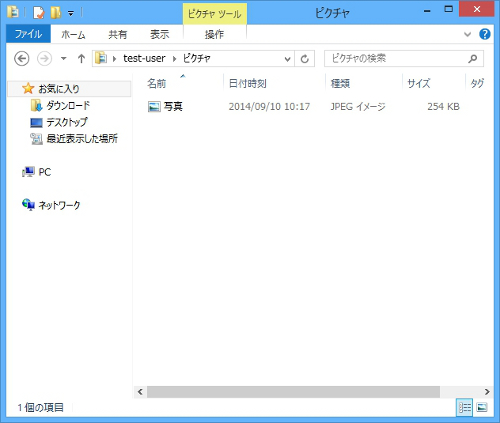Screen dimensions: 500x423
Task: Expand the address bar history dropdown
Action: click(287, 59)
